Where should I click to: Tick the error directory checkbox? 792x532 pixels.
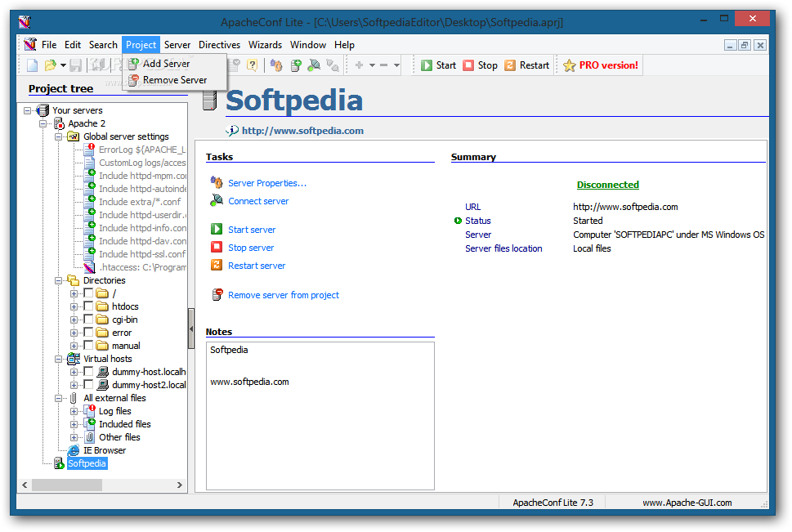88,333
